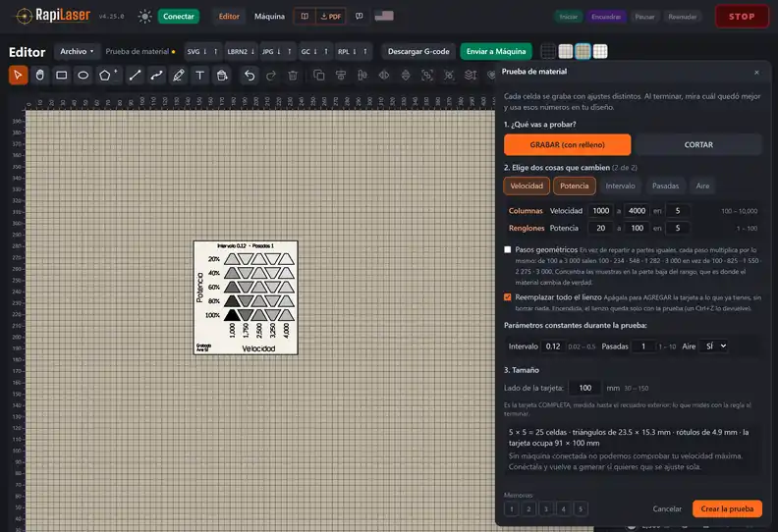The image size is (778, 532).
Task: Align objects to vertical center
Action: [362, 76]
